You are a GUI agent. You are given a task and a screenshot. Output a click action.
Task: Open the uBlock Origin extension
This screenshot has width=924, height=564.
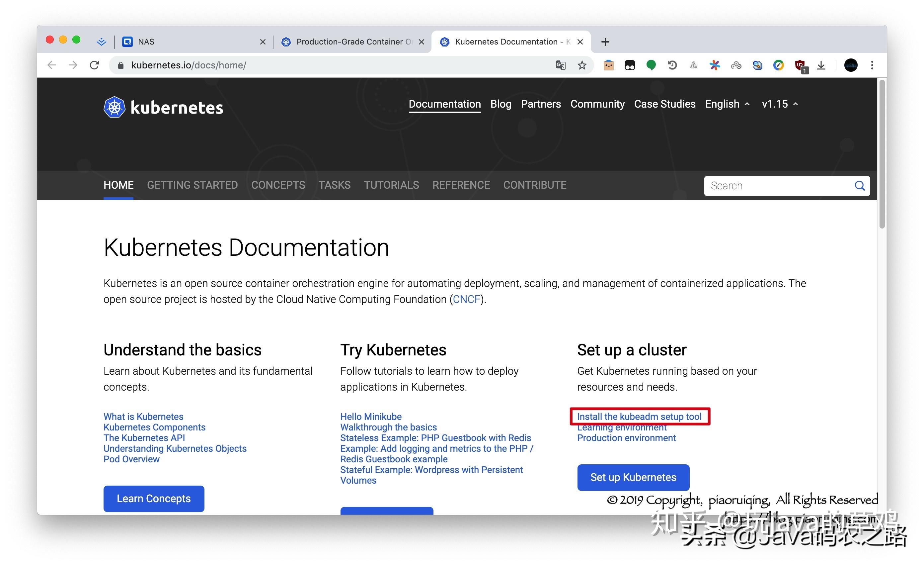pos(801,65)
